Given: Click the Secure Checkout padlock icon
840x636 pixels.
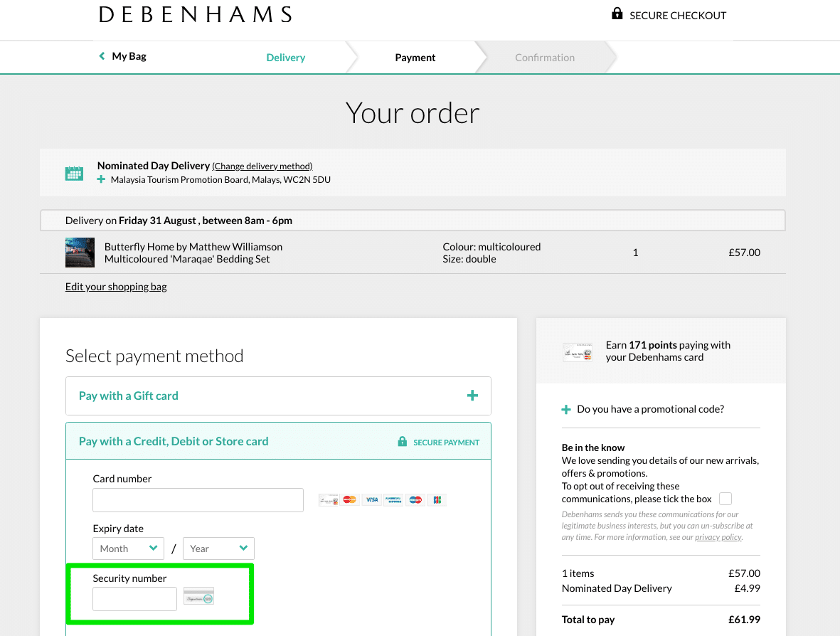Looking at the screenshot, I should pos(617,14).
